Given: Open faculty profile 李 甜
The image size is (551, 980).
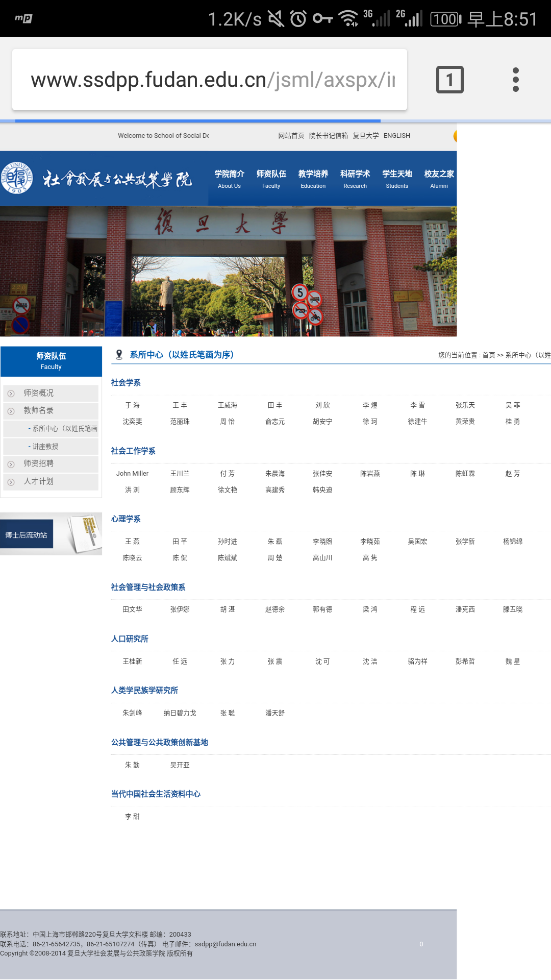Looking at the screenshot, I should [x=132, y=817].
